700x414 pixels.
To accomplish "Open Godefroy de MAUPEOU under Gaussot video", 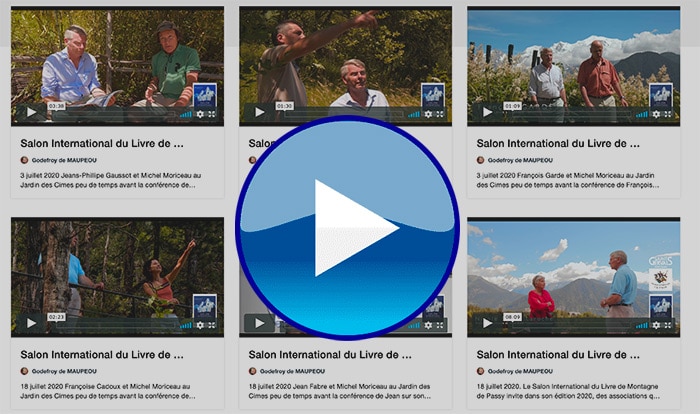I will pos(64,160).
